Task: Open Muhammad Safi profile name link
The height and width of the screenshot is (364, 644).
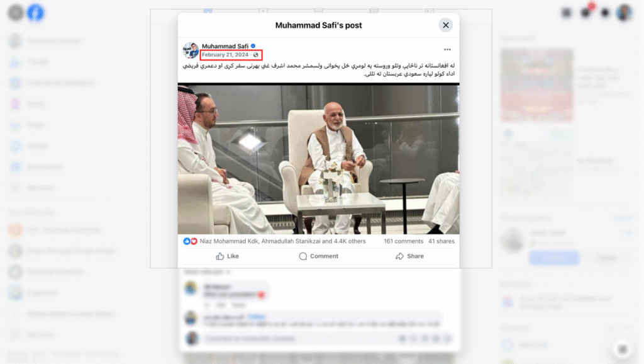Action: 225,46
